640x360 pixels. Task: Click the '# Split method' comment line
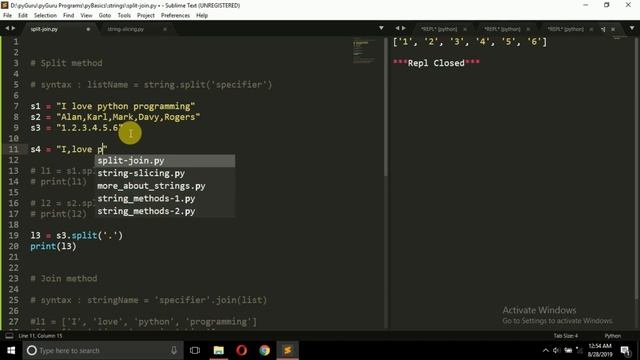[66, 63]
